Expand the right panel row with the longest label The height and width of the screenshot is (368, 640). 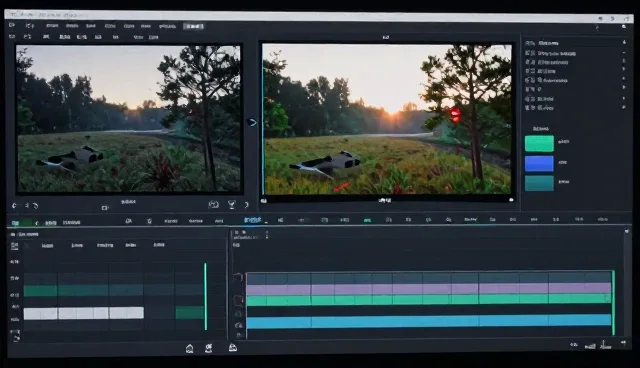tap(624, 53)
